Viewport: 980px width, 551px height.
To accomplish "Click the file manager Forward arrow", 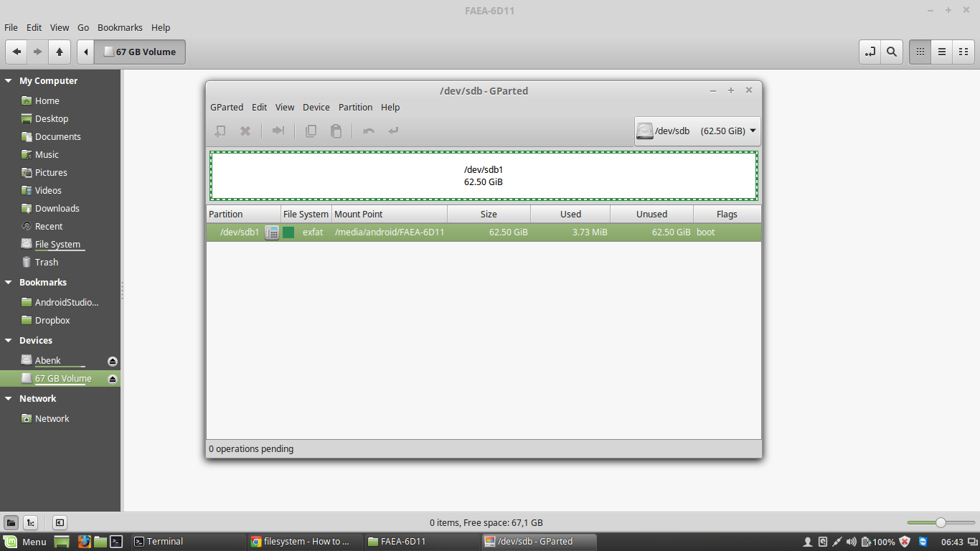I will pos(38,52).
